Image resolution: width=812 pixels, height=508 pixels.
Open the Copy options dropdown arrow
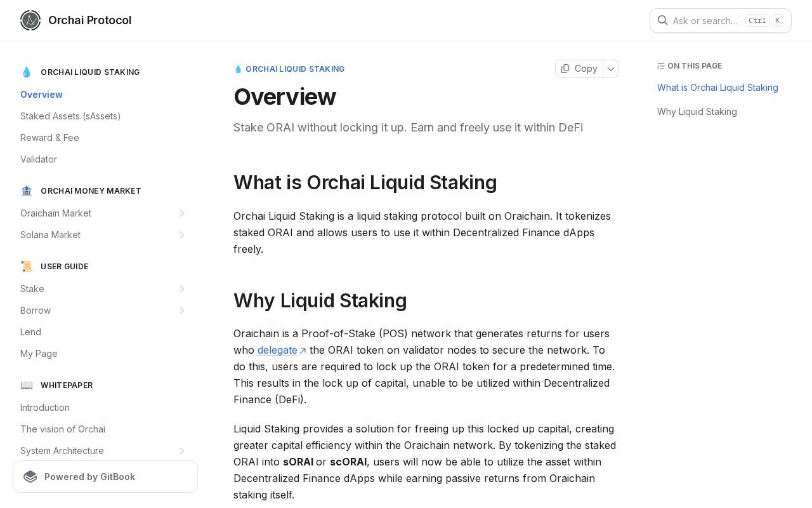click(x=611, y=69)
